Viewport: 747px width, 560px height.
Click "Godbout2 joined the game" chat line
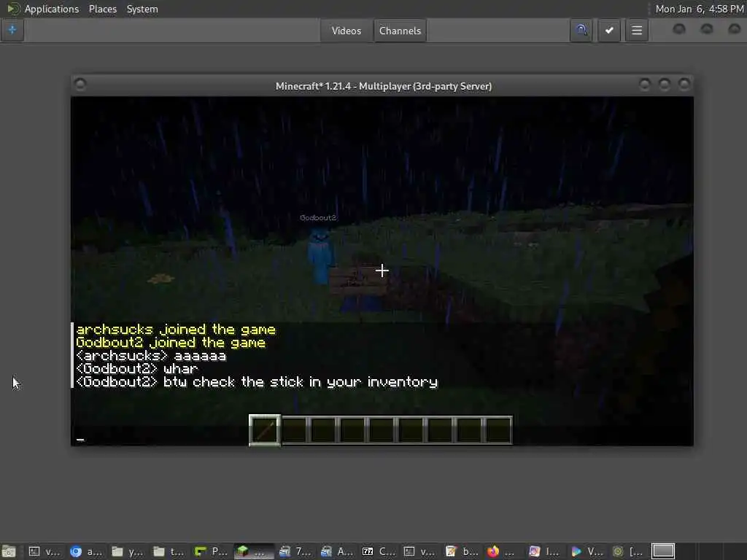tap(171, 343)
